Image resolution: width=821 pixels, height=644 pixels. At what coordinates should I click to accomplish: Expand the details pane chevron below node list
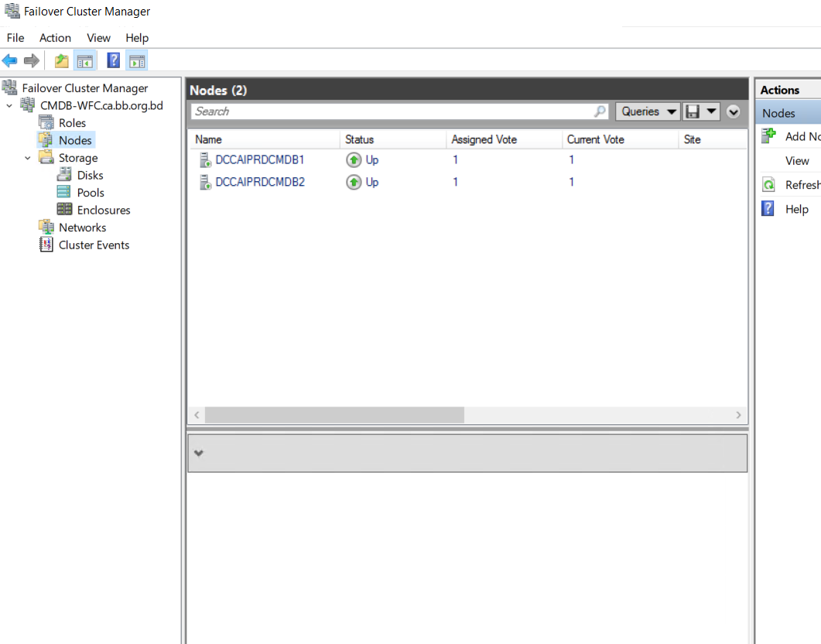pos(198,454)
